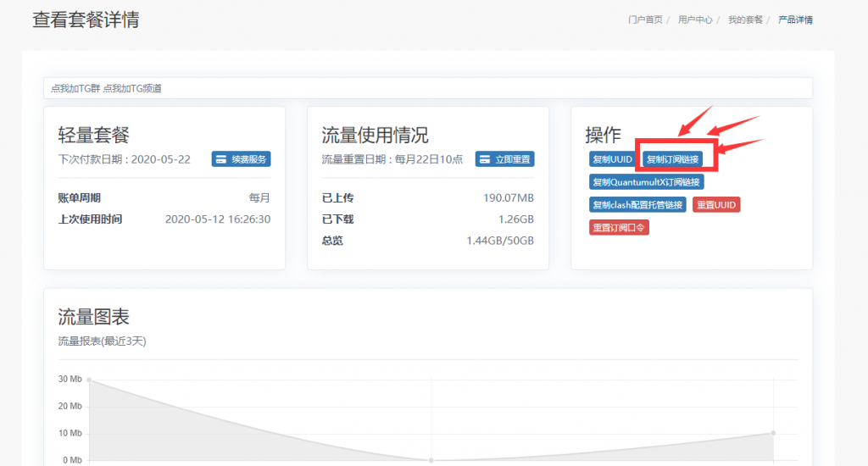Copy the QuantumultX subscription link
Image resolution: width=868 pixels, height=466 pixels.
646,182
